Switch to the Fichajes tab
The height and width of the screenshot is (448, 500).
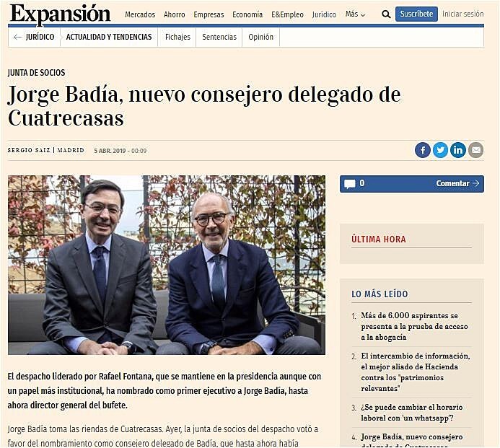point(177,38)
